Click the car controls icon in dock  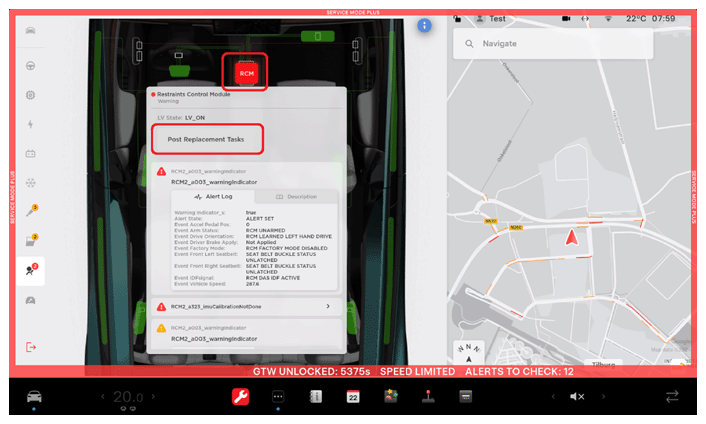click(x=33, y=396)
